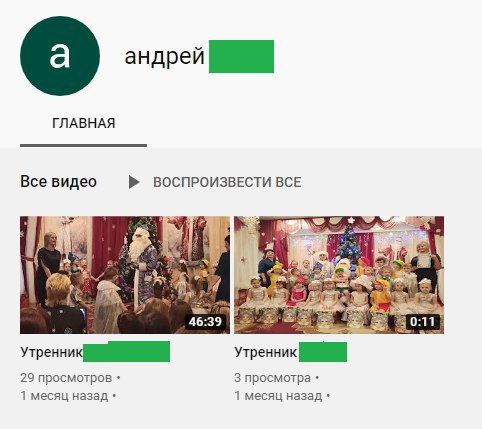Click 1 месяц назад under 3 просмотра
The height and width of the screenshot is (429, 482).
click(278, 396)
